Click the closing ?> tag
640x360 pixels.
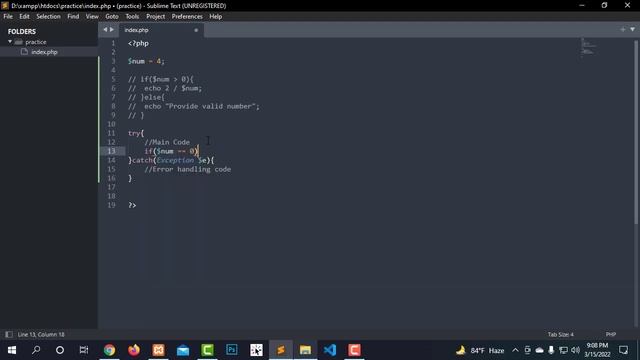coord(132,205)
